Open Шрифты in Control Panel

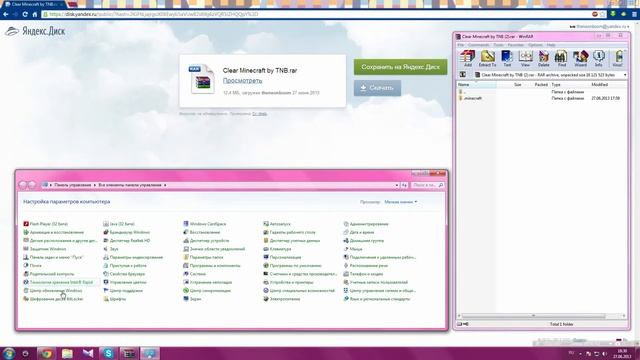pyautogui.click(x=115, y=299)
